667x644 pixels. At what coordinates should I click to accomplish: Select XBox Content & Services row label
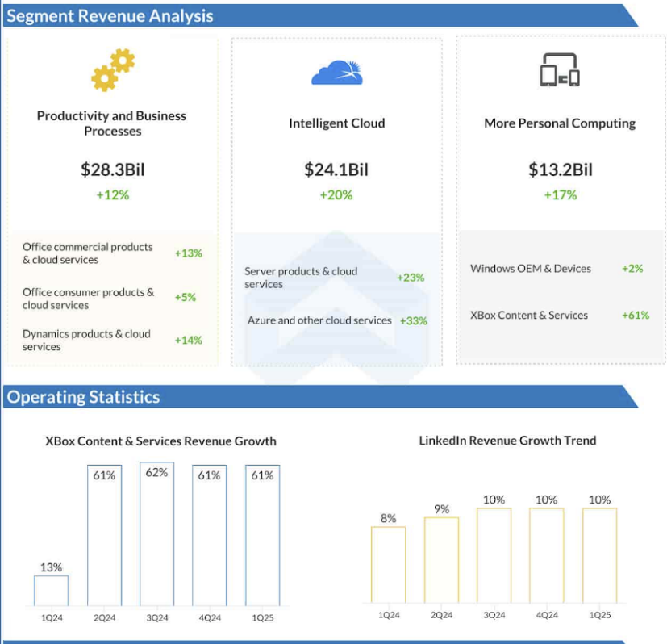[x=529, y=315]
